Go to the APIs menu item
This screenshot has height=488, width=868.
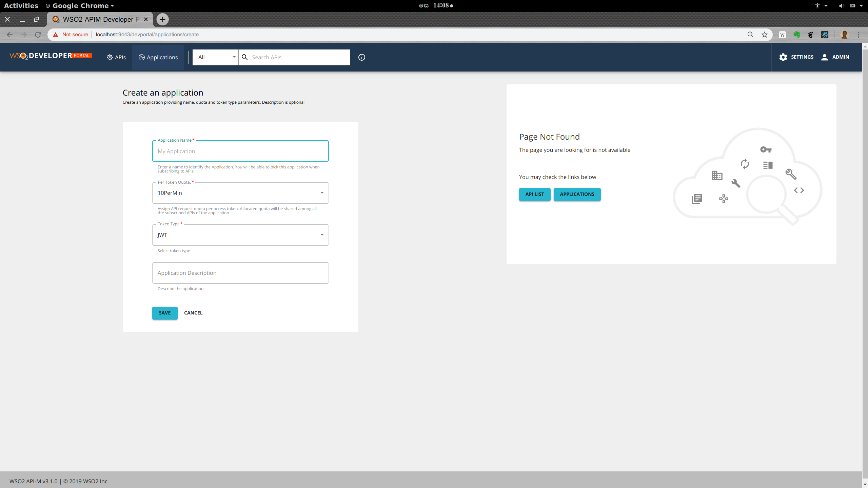pos(116,57)
